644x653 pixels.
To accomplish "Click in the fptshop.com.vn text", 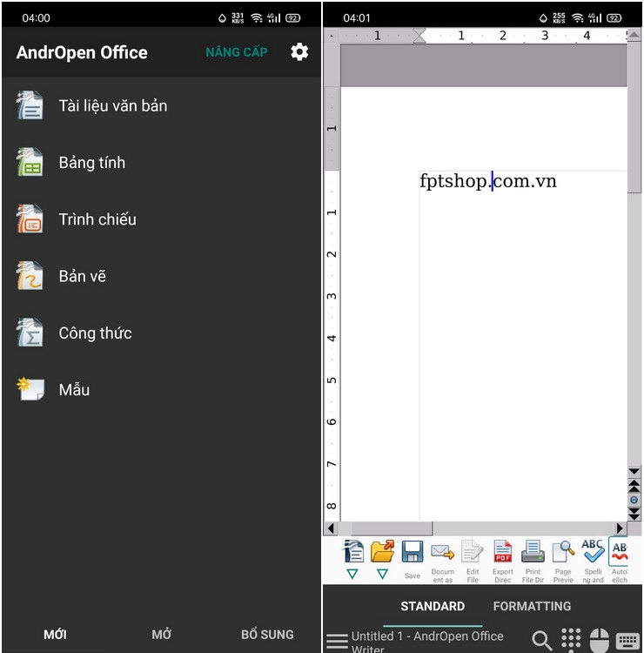I will (488, 181).
